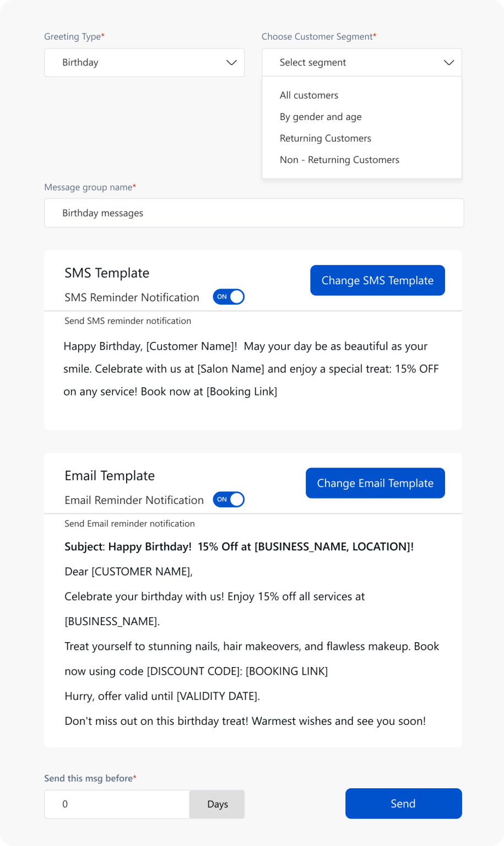This screenshot has width=504, height=846.
Task: Collapse the Choose Customer Segment dropdown
Action: pyautogui.click(x=448, y=62)
